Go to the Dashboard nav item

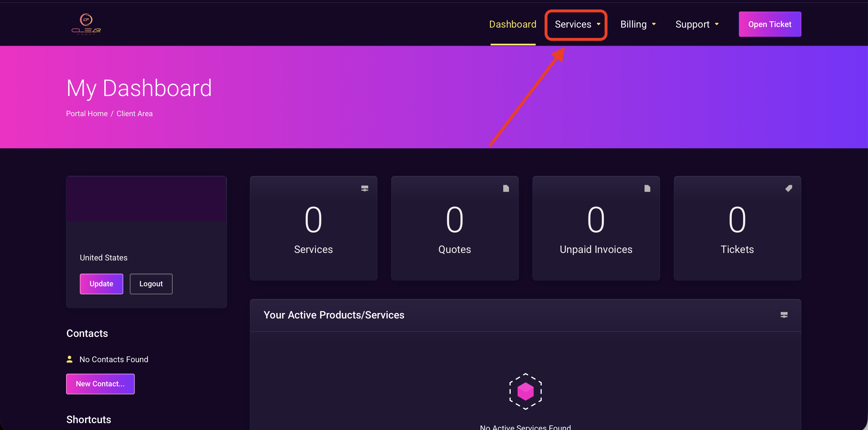click(x=512, y=24)
